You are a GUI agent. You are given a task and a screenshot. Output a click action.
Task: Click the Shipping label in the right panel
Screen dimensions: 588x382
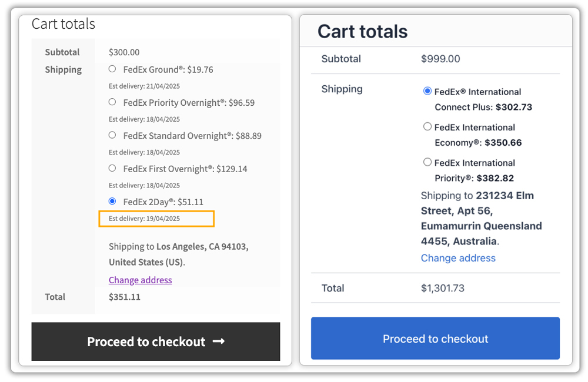click(x=342, y=89)
